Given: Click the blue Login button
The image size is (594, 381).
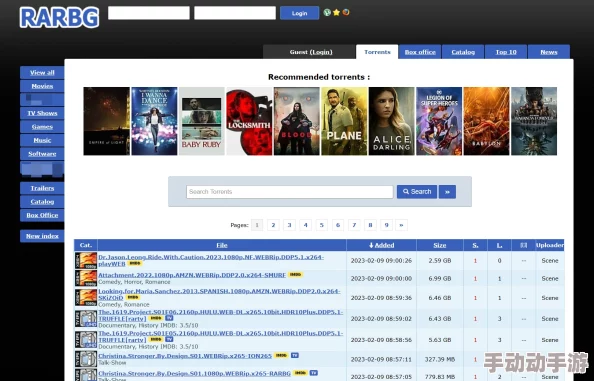Looking at the screenshot, I should tap(299, 13).
